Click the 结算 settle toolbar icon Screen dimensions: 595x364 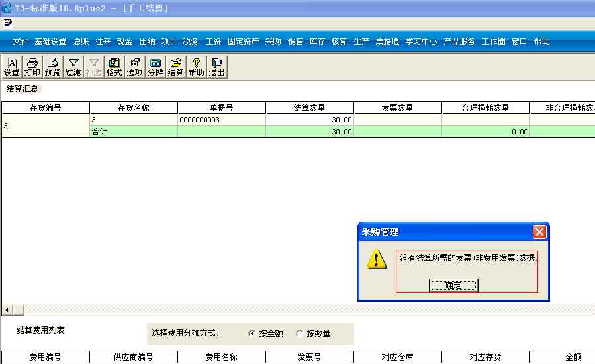(x=175, y=68)
